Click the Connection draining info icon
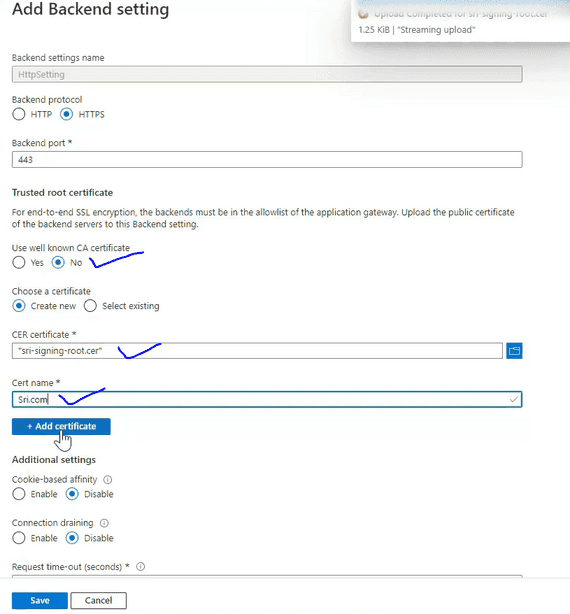570x614 pixels. pyautogui.click(x=104, y=523)
